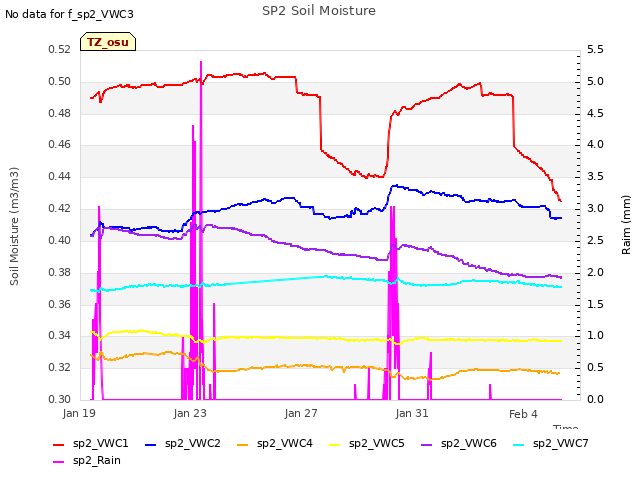The width and height of the screenshot is (640, 480).
Task: Click the Feb 4 date tick label
Action: pyautogui.click(x=523, y=414)
